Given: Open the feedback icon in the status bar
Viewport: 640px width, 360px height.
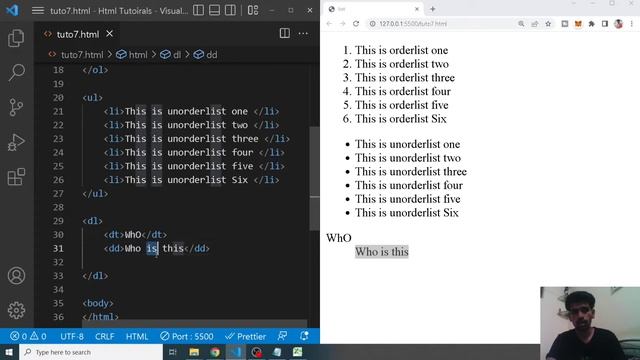Looking at the screenshot, I should [282, 336].
